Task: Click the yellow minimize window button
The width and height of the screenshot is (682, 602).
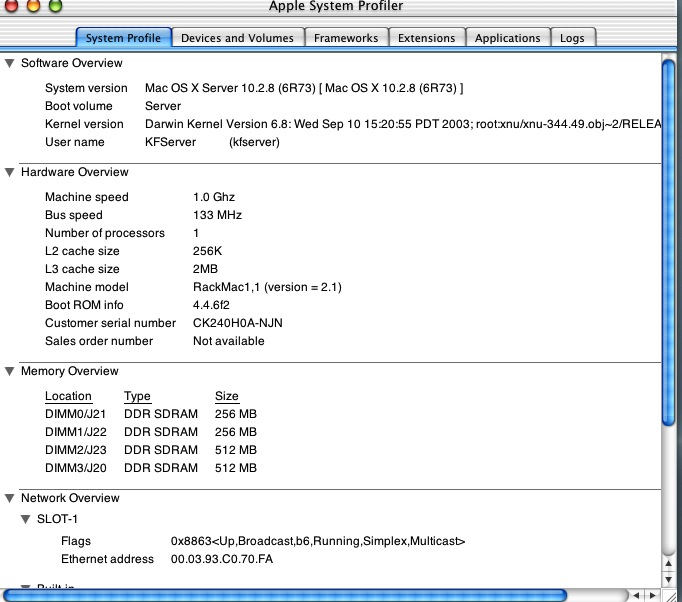Action: (x=33, y=5)
